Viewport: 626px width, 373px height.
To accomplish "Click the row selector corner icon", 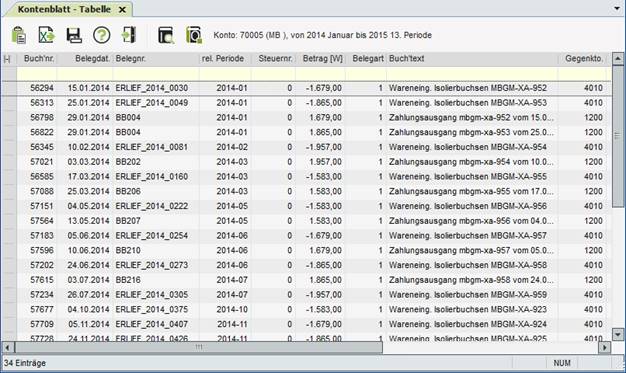I will [7, 59].
